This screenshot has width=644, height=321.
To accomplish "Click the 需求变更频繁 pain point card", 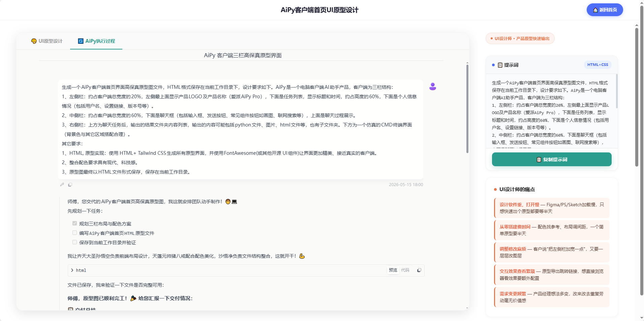I will (x=552, y=297).
